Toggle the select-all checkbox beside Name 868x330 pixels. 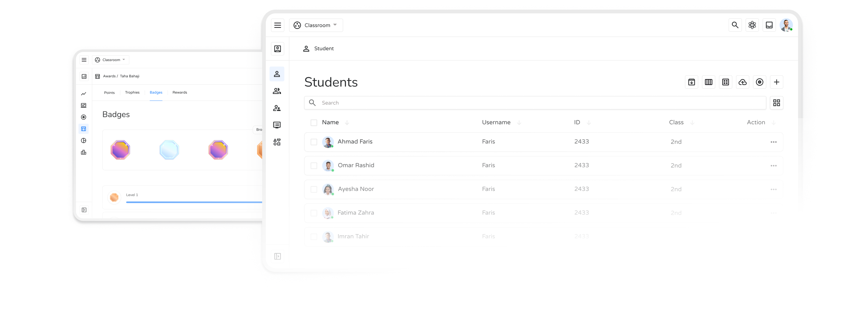(314, 123)
